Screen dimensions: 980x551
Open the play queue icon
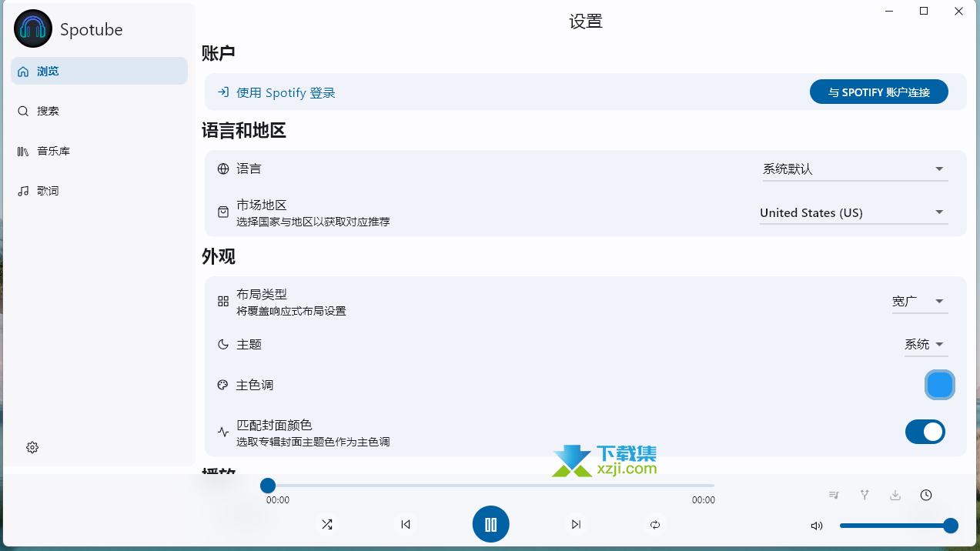(x=834, y=495)
